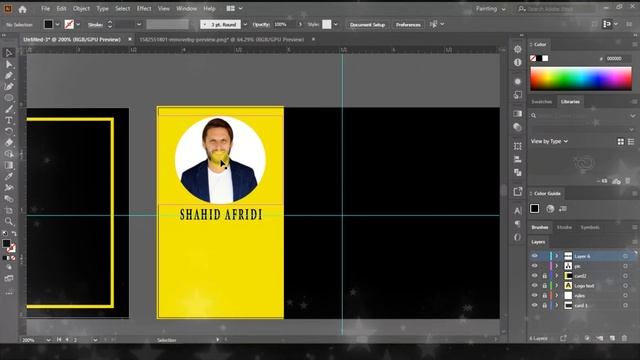This screenshot has height=360, width=640.
Task: Click the Search Adobe Stock field
Action: [556, 9]
